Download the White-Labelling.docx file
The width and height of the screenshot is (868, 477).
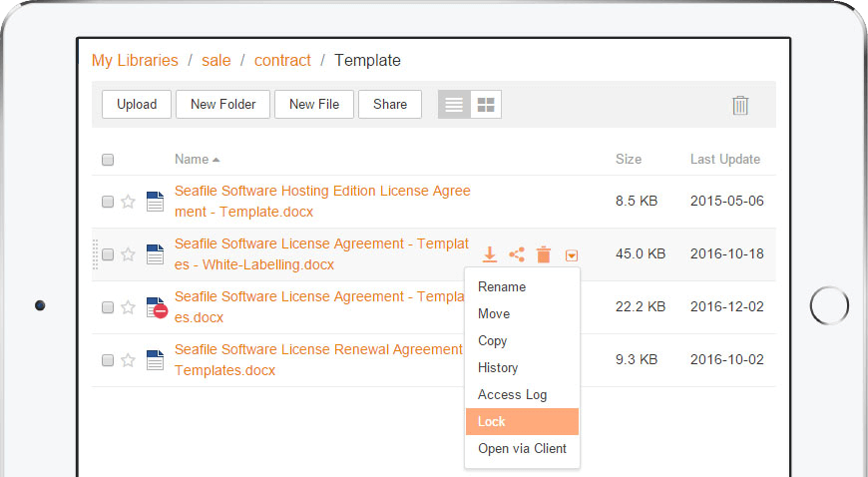(x=489, y=254)
